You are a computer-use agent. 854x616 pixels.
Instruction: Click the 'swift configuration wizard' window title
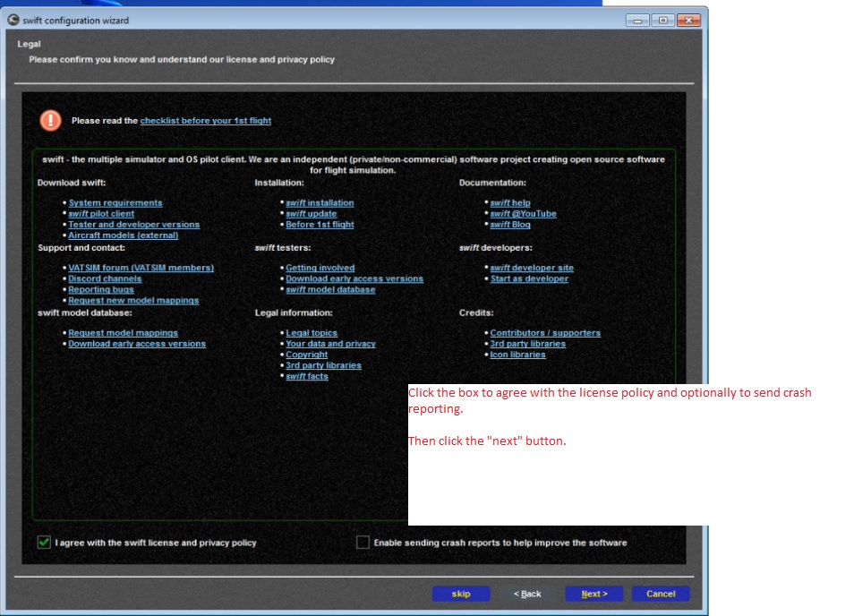tap(76, 21)
